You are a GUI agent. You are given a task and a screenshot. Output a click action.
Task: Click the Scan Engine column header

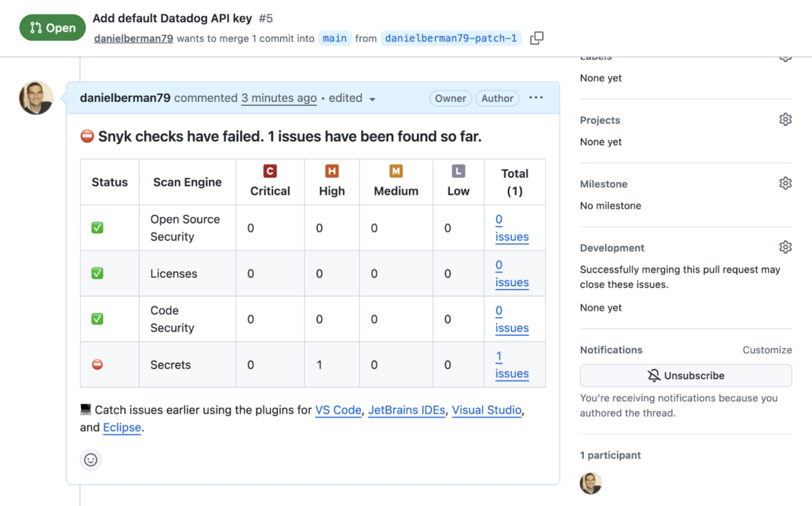(x=187, y=182)
